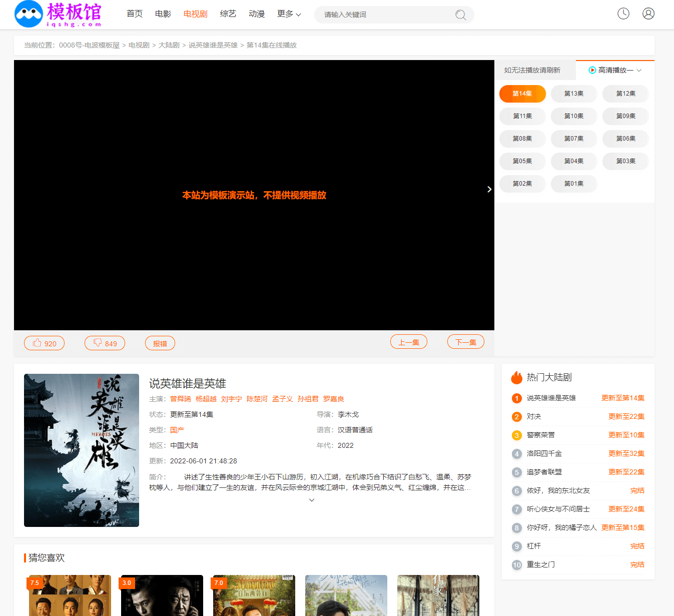Open the watch history clock icon
674x616 pixels.
(623, 14)
